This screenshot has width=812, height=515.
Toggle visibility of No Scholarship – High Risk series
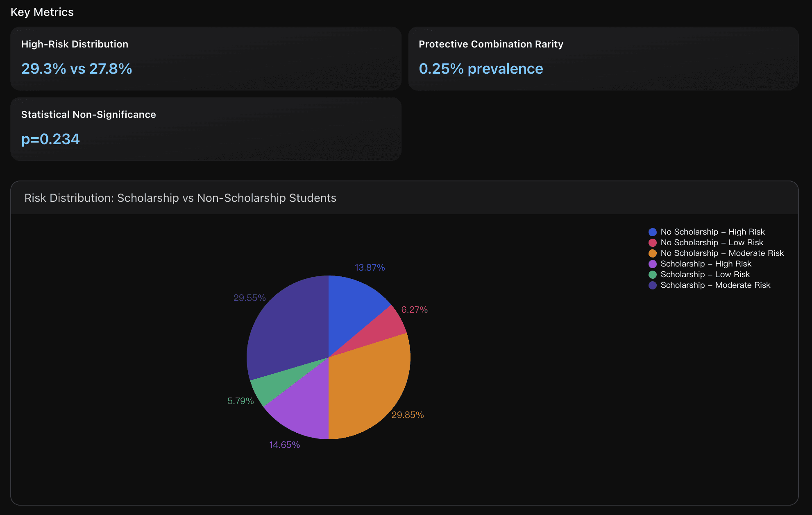(x=713, y=232)
